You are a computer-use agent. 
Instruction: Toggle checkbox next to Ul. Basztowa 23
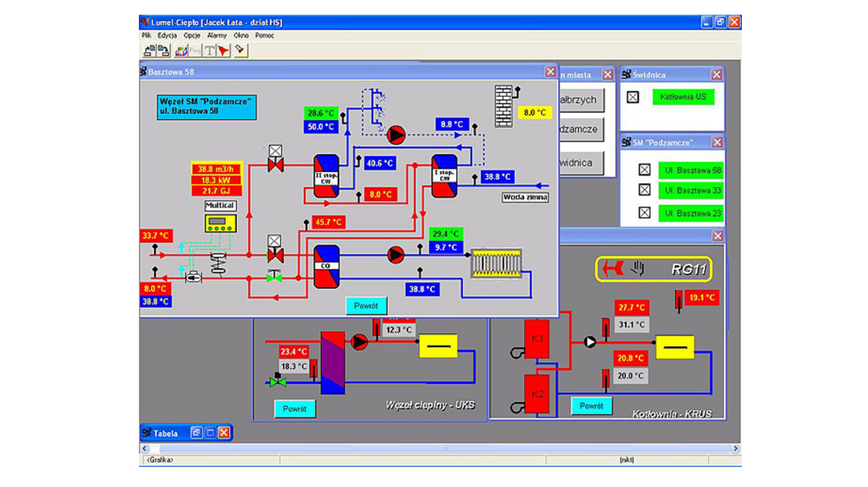point(644,212)
